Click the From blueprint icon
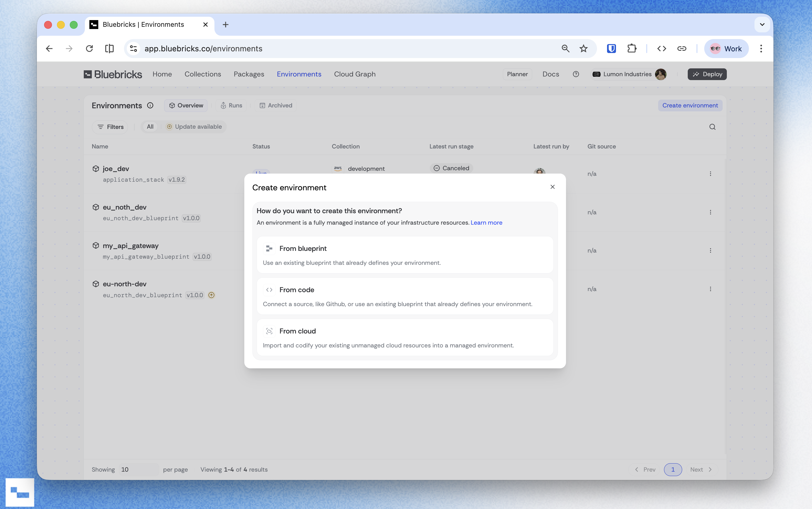 (269, 248)
